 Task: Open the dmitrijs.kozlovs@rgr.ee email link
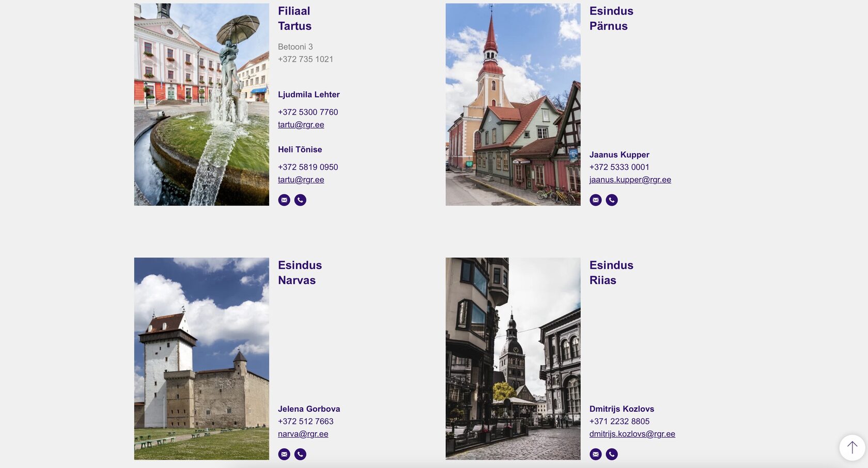(632, 434)
